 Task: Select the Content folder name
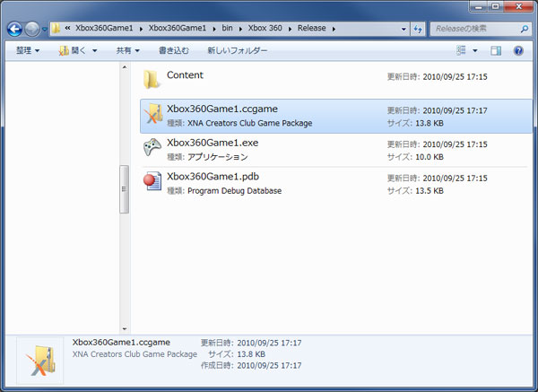185,74
